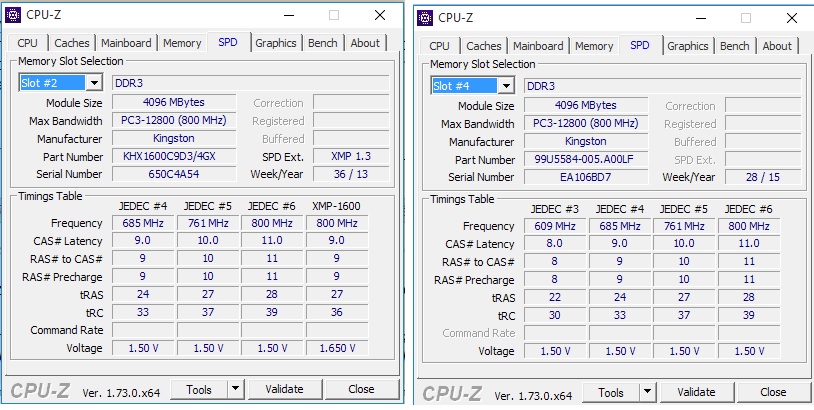
Task: Click CAS# Latency 8.0 cell in right window
Action: coord(554,244)
